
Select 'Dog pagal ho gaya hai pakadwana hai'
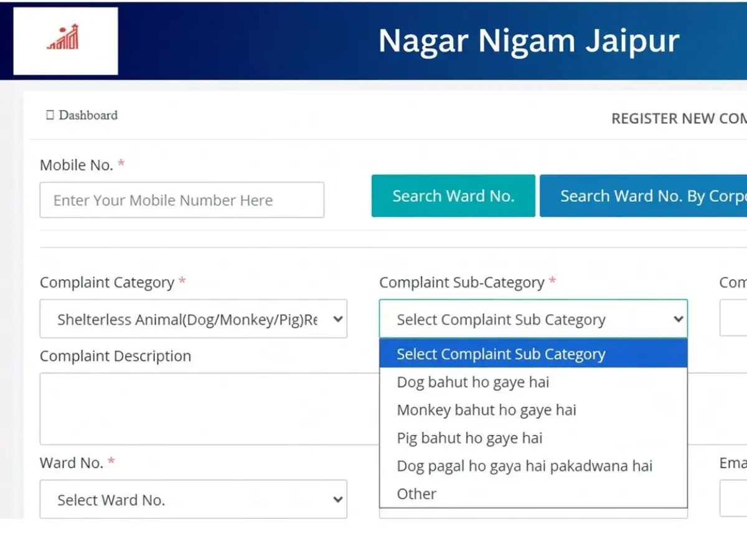533,466
